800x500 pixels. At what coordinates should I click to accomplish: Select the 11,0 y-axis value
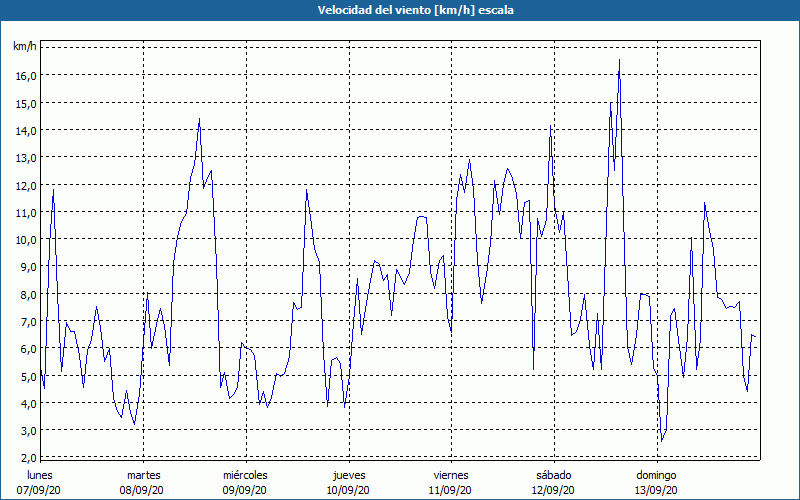tap(26, 212)
